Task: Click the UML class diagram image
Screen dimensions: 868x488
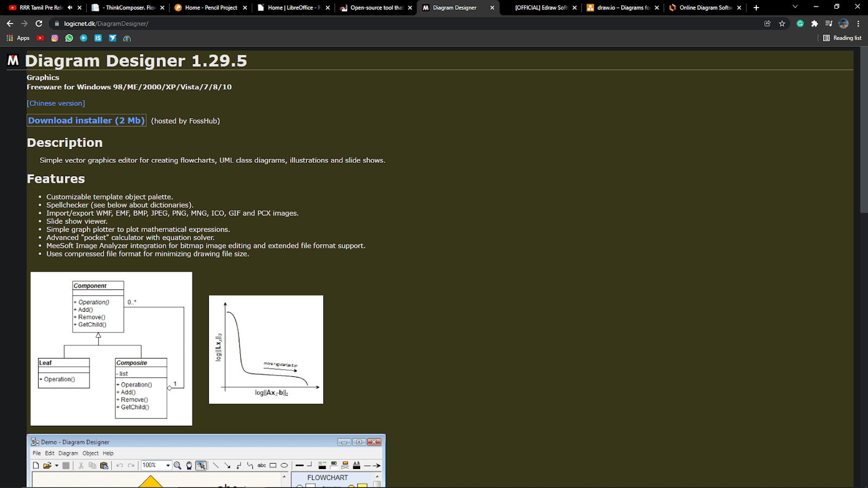Action: (111, 349)
